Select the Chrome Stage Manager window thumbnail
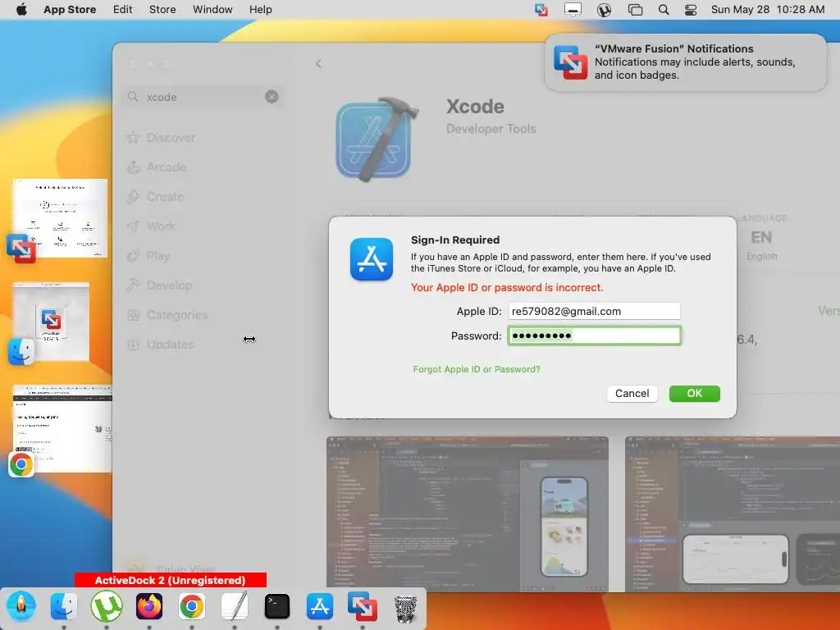The height and width of the screenshot is (630, 840). (x=62, y=428)
